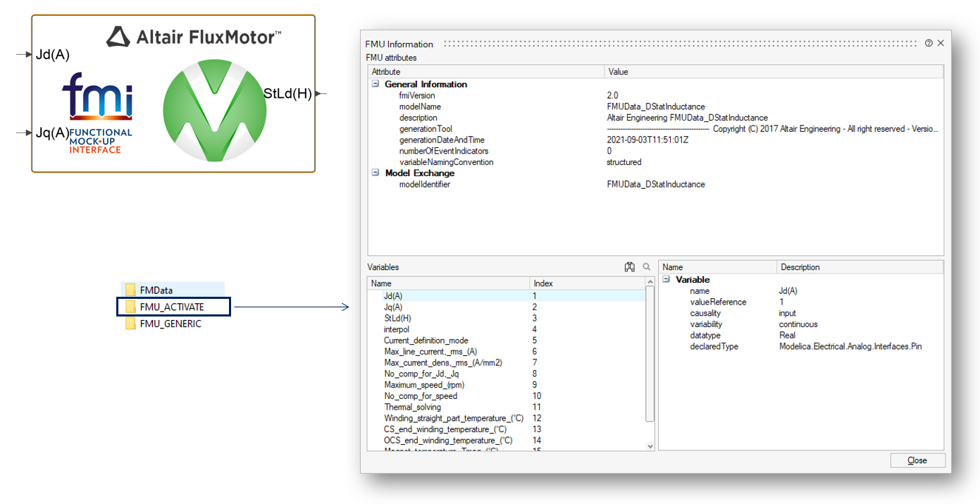The width and height of the screenshot is (980, 504).
Task: Close the FMU Information dialog with X
Action: pyautogui.click(x=941, y=44)
